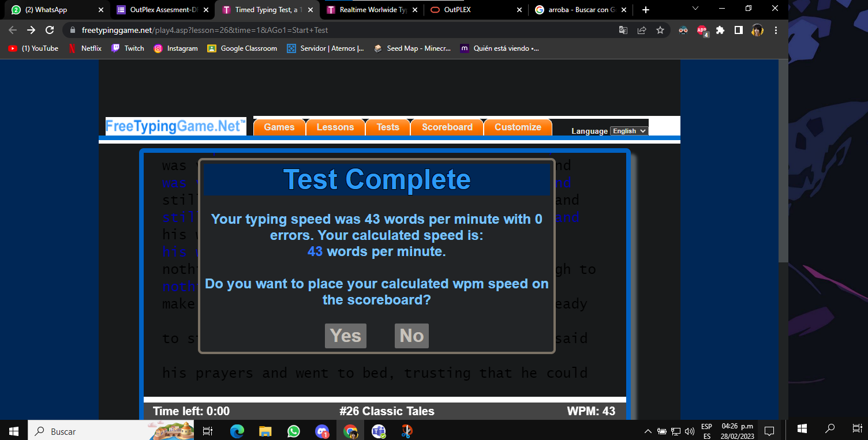
Task: Open the taskbar clock showing 04:26 p.m
Action: (737, 431)
